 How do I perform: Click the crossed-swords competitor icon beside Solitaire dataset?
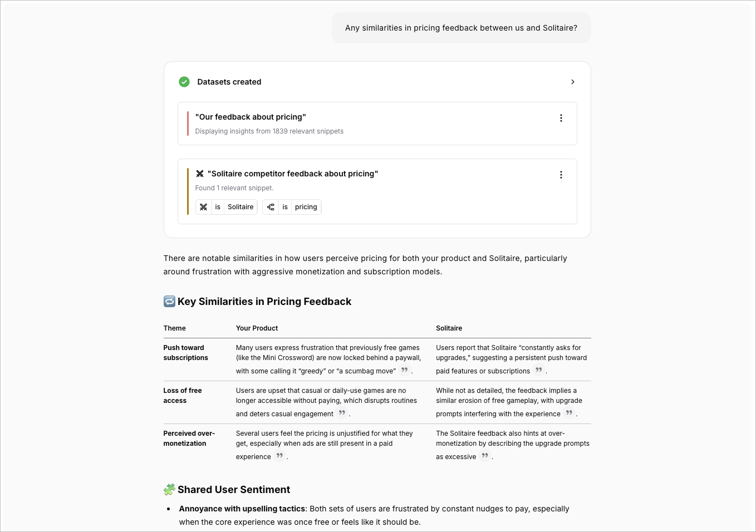[x=200, y=174]
